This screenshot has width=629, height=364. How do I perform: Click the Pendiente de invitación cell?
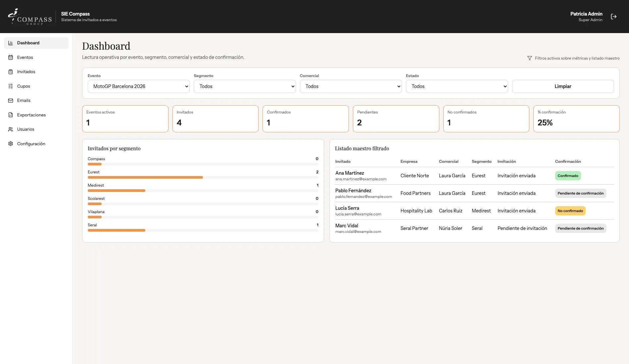(522, 228)
